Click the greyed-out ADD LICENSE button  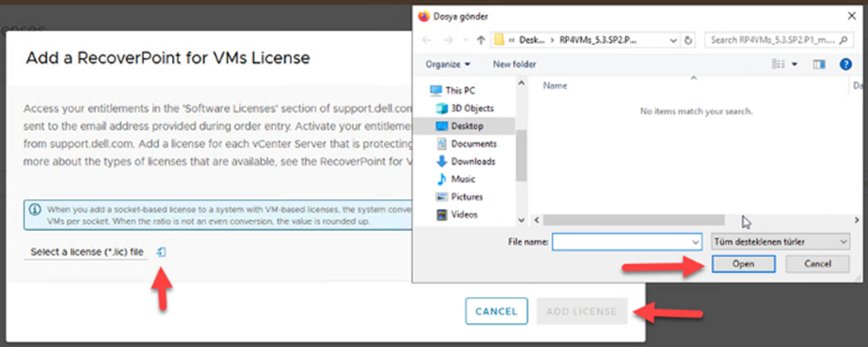click(581, 311)
